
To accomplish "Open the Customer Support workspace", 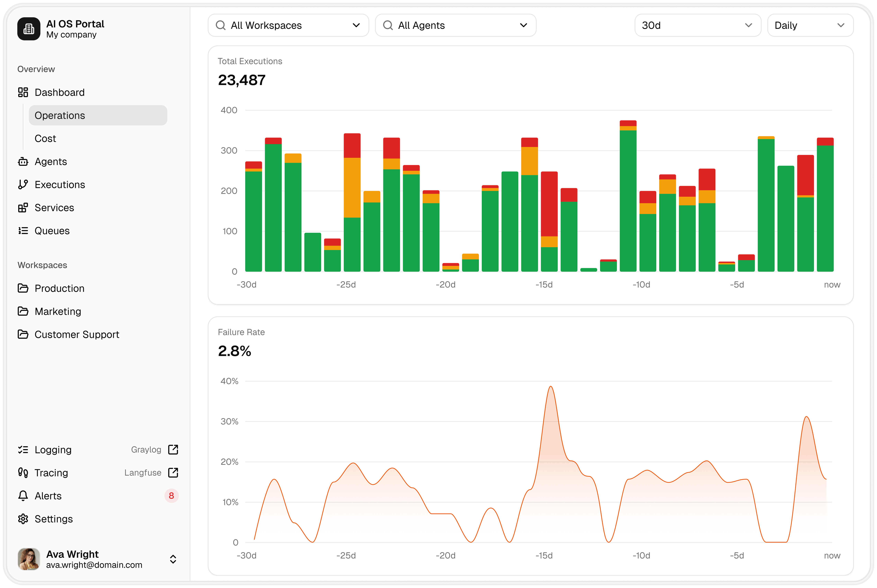I will click(x=77, y=334).
